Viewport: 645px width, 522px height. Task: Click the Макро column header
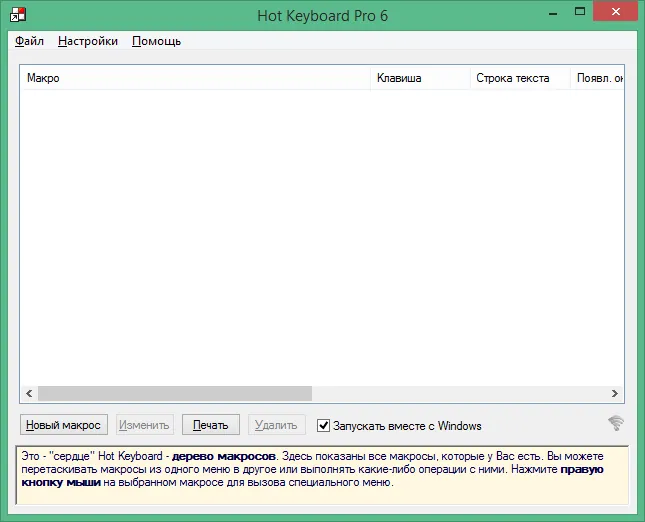pos(196,78)
